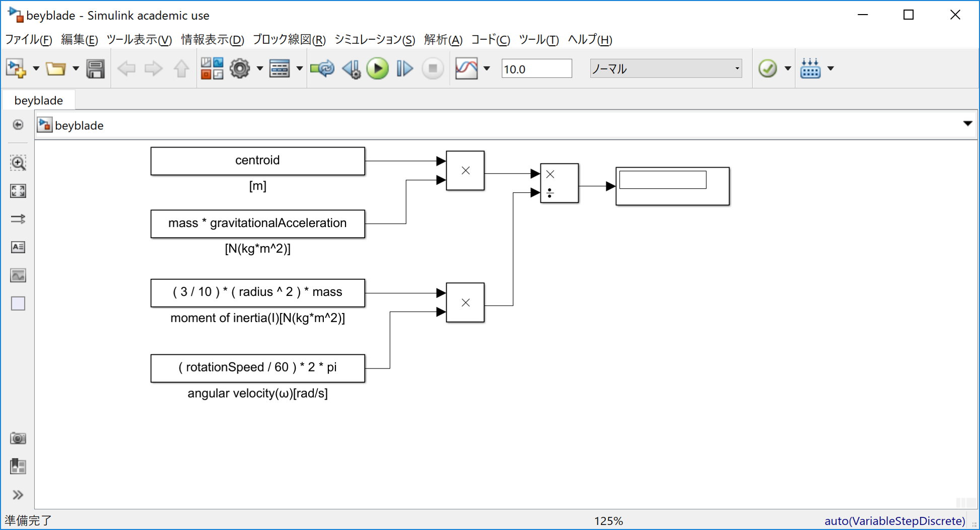Screen dimensions: 980x530
Task: Select the simulation stop time field showing 10.0
Action: 536,68
